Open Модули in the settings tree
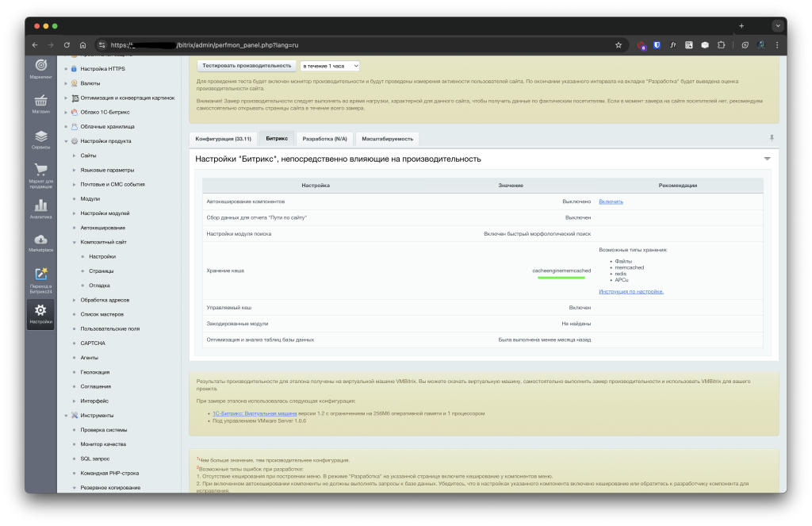The height and width of the screenshot is (526, 812). click(90, 199)
